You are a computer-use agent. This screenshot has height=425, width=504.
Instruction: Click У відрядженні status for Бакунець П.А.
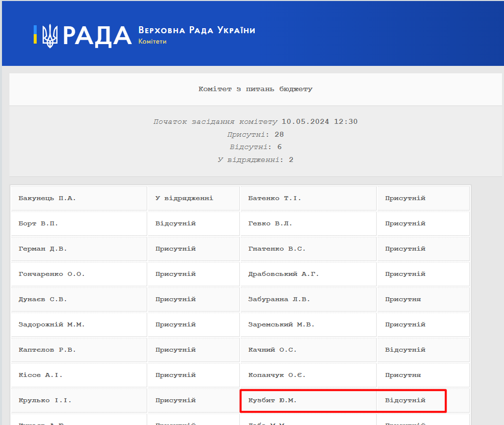[193, 198]
